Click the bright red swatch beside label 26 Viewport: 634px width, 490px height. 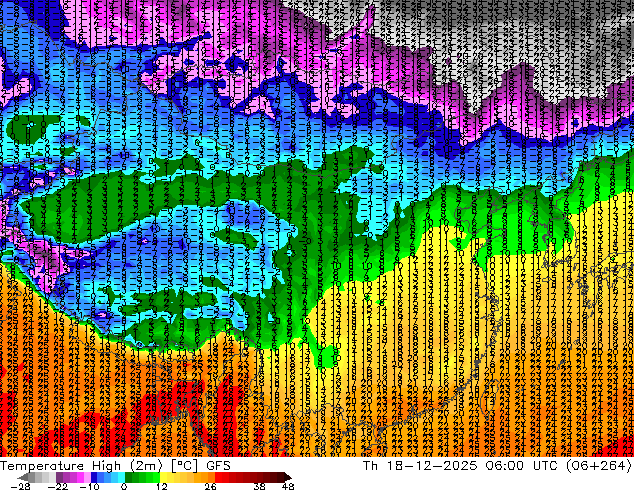point(218,477)
